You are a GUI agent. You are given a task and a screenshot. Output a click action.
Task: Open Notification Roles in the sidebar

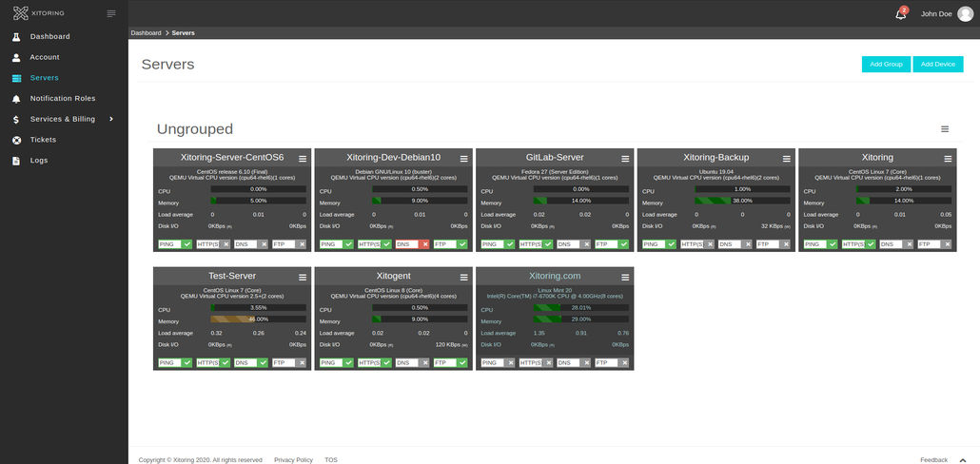click(x=63, y=99)
